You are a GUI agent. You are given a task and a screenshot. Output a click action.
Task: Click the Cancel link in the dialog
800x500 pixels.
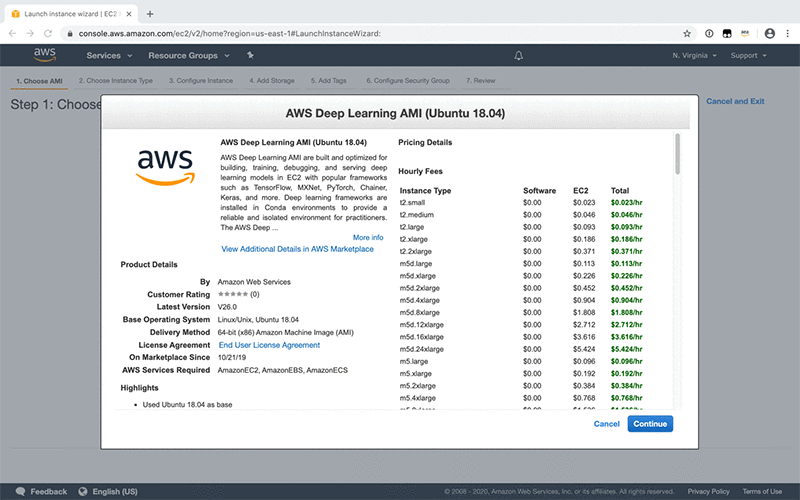pyautogui.click(x=606, y=424)
